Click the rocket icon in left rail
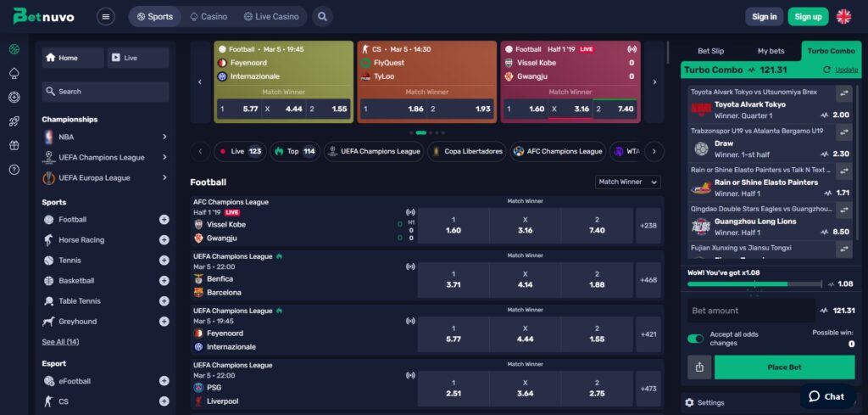Image resolution: width=868 pixels, height=415 pixels. click(x=14, y=121)
